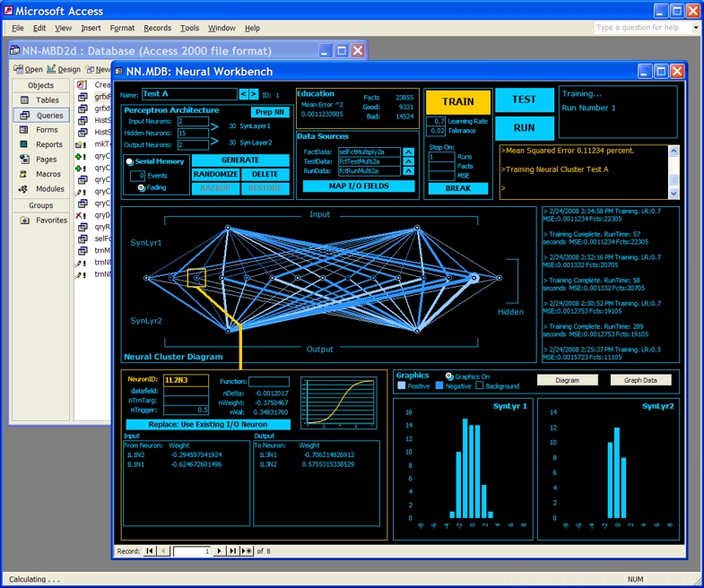Click the Type a question for help box

click(643, 28)
